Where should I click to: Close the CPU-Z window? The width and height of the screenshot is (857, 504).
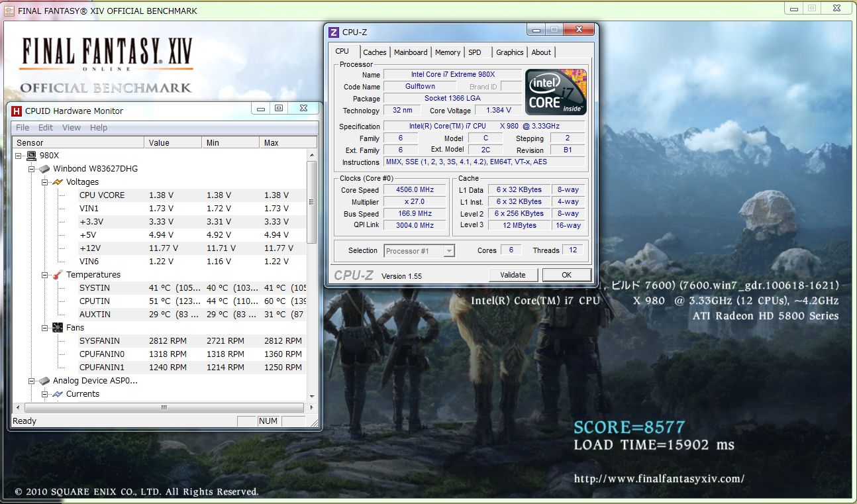click(x=580, y=30)
